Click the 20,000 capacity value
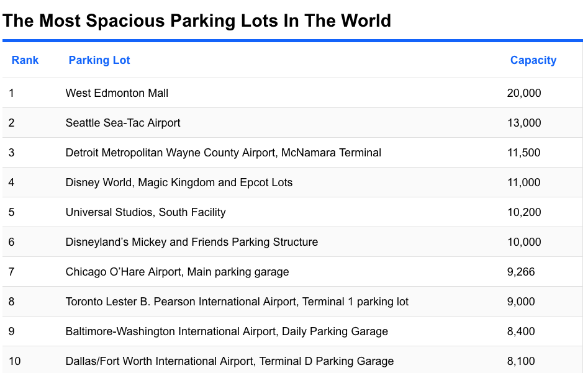 523,93
